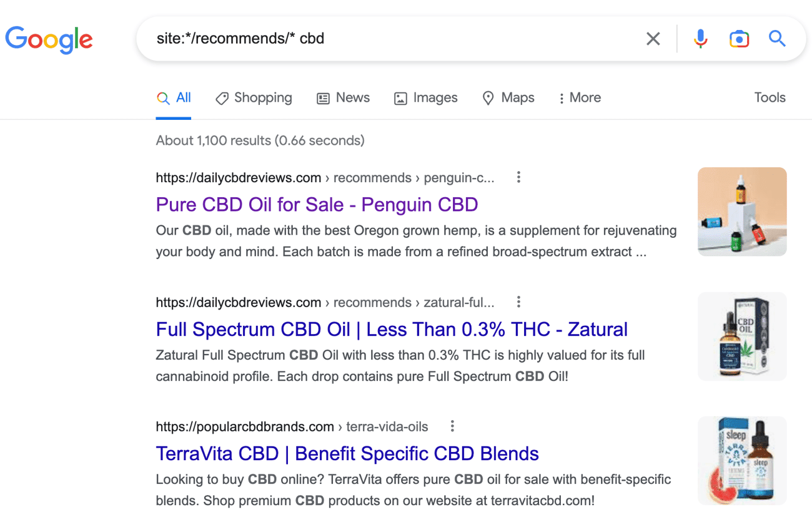
Task: Open TerraVita CBD Benefit Specific Blends link
Action: point(347,453)
